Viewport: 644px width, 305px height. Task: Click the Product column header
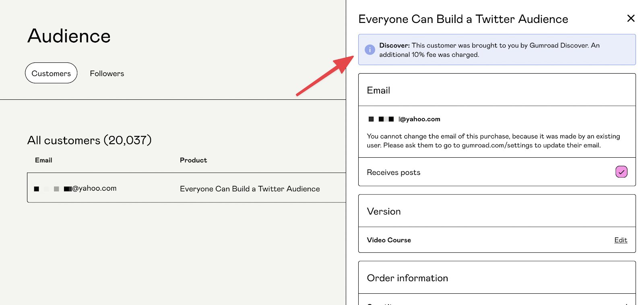(x=193, y=160)
